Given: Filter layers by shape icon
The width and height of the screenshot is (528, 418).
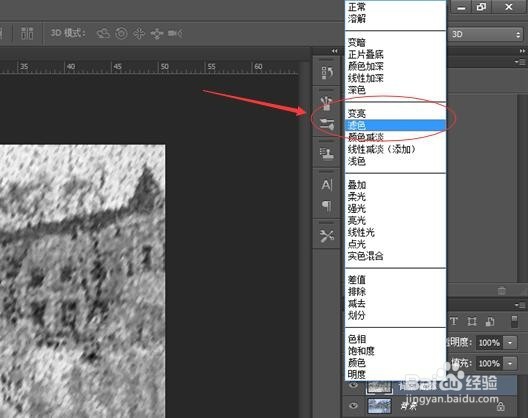Looking at the screenshot, I should point(472,321).
